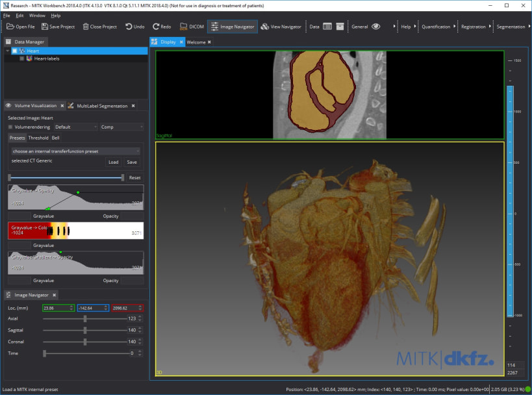The width and height of the screenshot is (532, 395).
Task: Click the Load preset button
Action: (113, 162)
